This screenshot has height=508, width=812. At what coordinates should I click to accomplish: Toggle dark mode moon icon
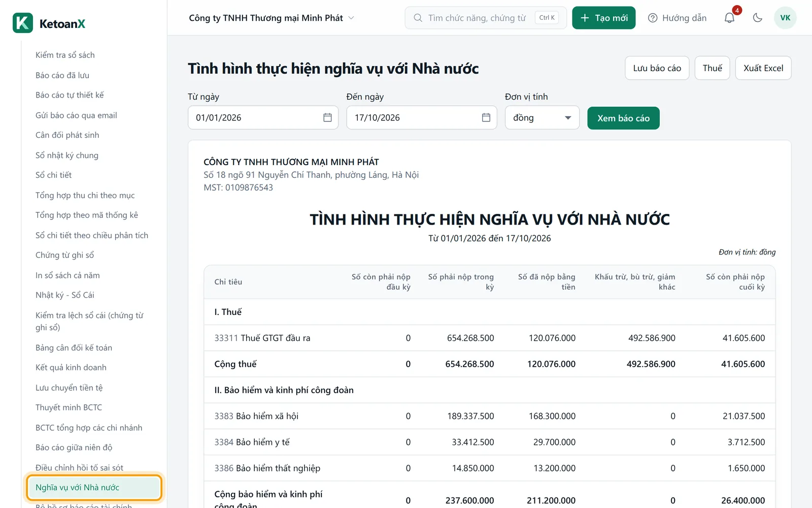point(758,18)
